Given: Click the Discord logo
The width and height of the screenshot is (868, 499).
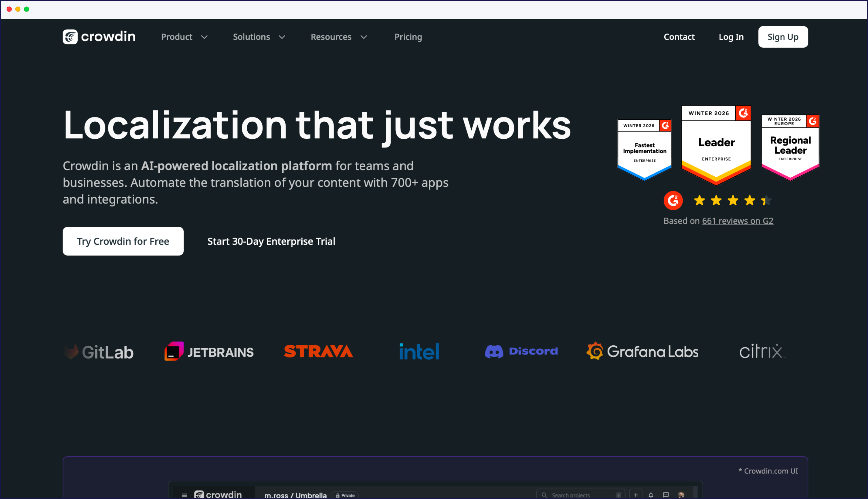Looking at the screenshot, I should coord(521,351).
